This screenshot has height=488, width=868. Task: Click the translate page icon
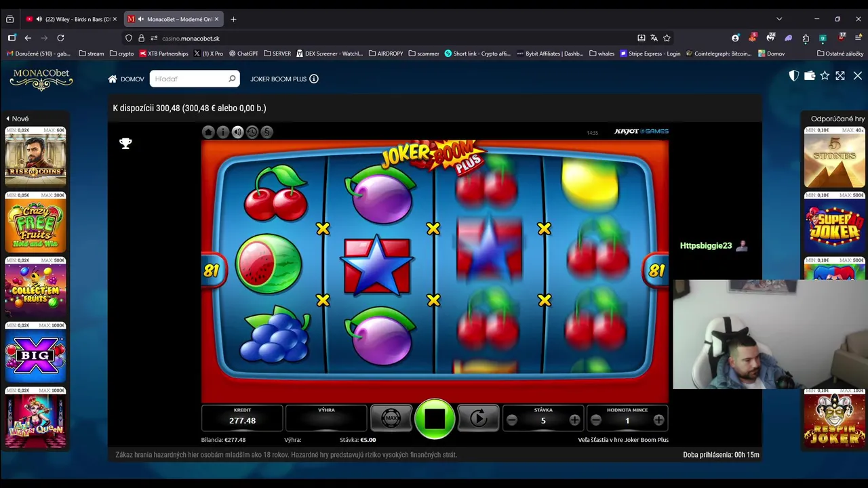(x=654, y=38)
